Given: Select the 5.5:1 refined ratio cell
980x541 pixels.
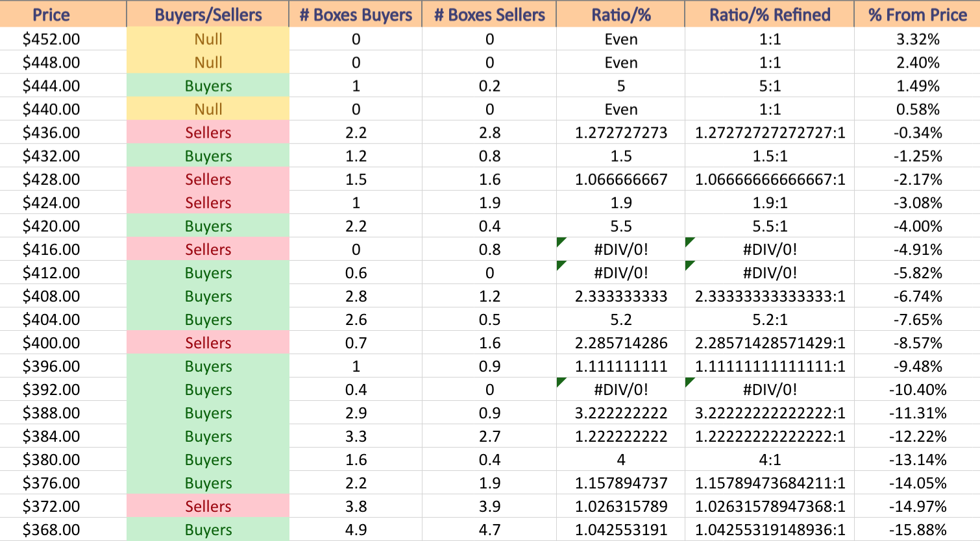Looking at the screenshot, I should click(x=770, y=226).
